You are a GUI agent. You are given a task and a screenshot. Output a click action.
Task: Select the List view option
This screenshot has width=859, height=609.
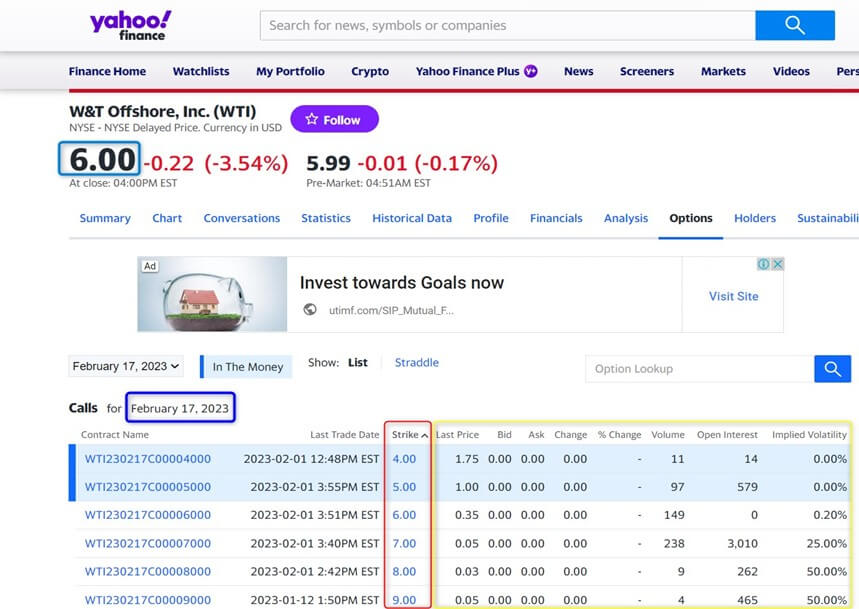tap(358, 363)
